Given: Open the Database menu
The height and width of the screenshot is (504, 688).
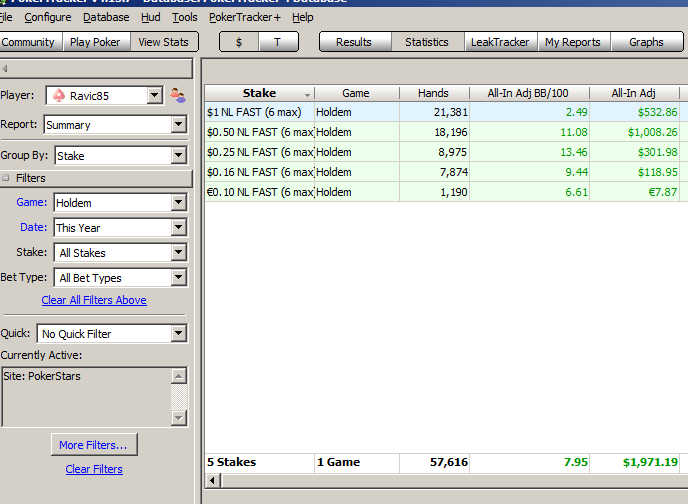Looking at the screenshot, I should tap(106, 17).
